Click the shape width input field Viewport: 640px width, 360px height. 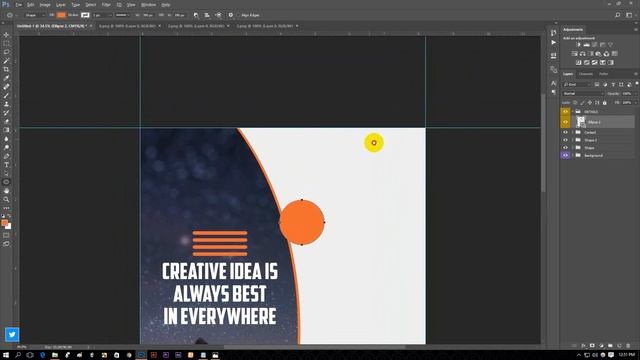click(x=147, y=15)
